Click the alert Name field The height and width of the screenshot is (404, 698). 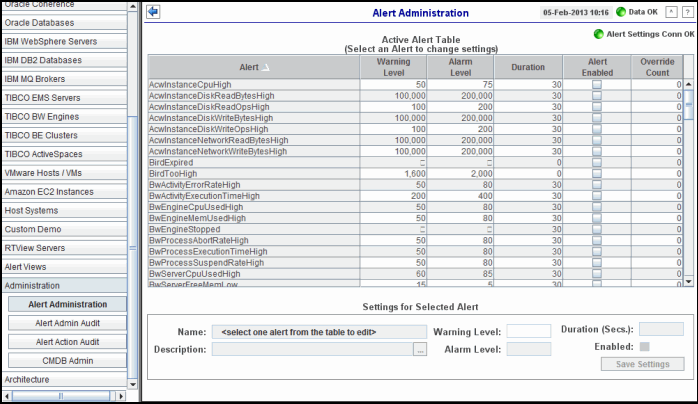point(319,332)
